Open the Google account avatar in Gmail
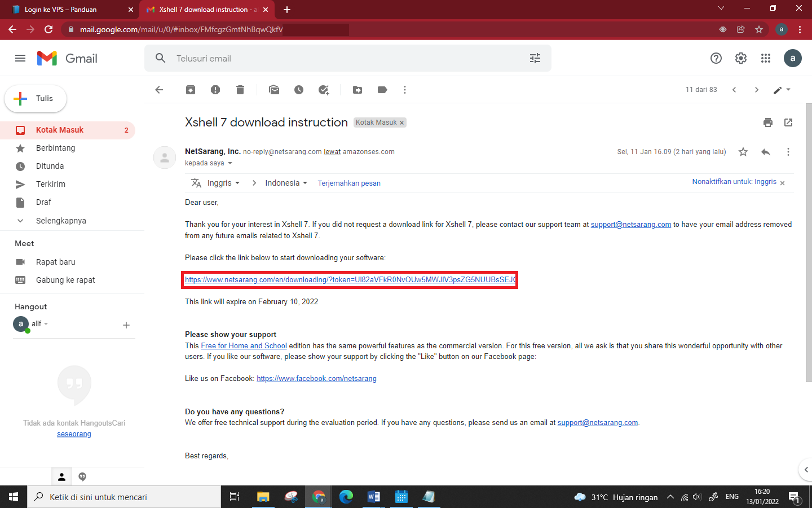The image size is (812, 508). click(793, 58)
